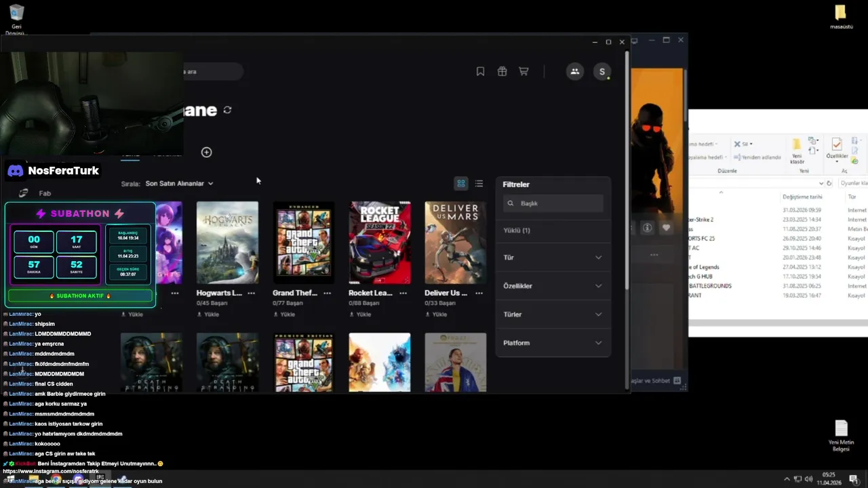The image size is (868, 488).
Task: Click the Oyunlar search field in Explorer
Action: (853, 183)
